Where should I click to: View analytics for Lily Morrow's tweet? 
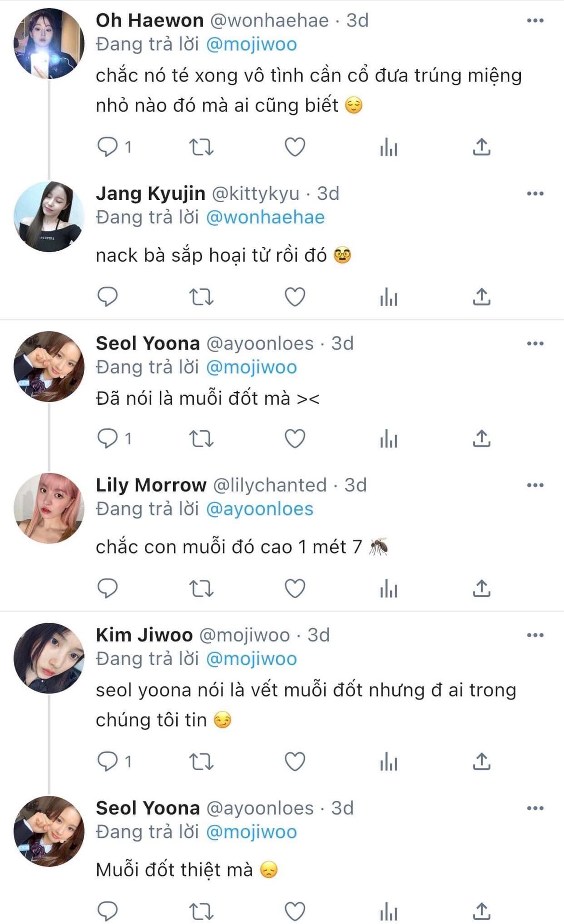388,588
